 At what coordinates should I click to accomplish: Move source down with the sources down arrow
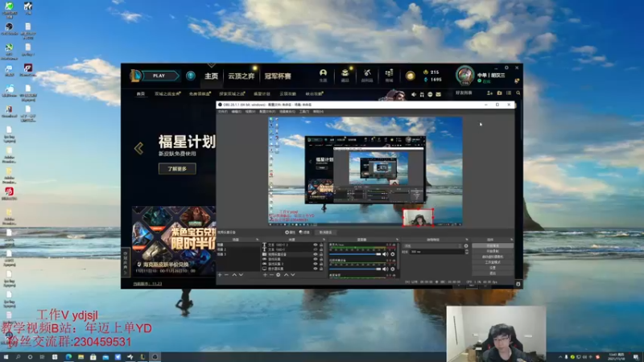click(x=292, y=274)
